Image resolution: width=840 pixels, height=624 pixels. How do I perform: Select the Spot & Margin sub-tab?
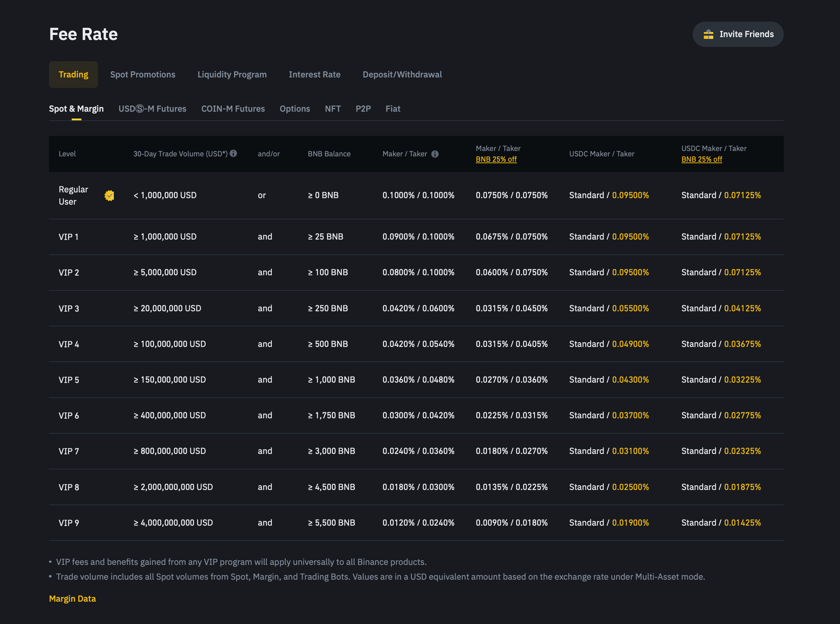pos(76,109)
